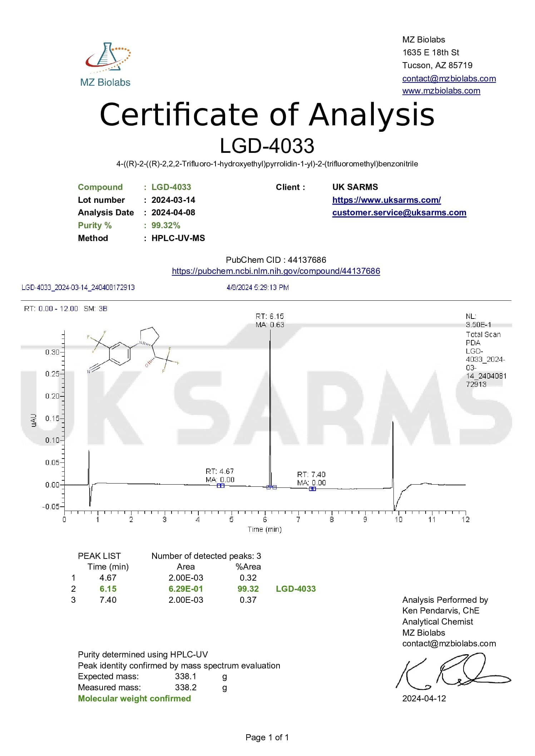Viewport: 535px width, 756px height.
Task: Open the PubChem compound 44137686 URL
Action: pos(276,271)
